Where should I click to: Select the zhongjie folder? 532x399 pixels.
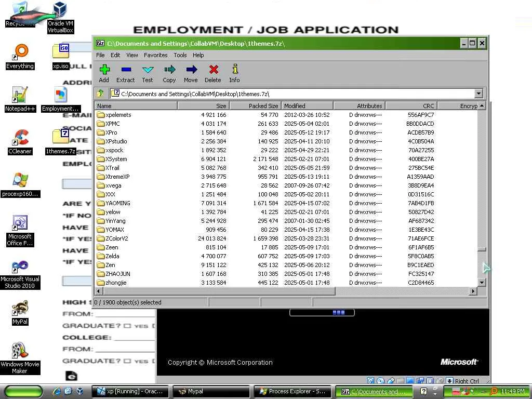coord(286,282)
